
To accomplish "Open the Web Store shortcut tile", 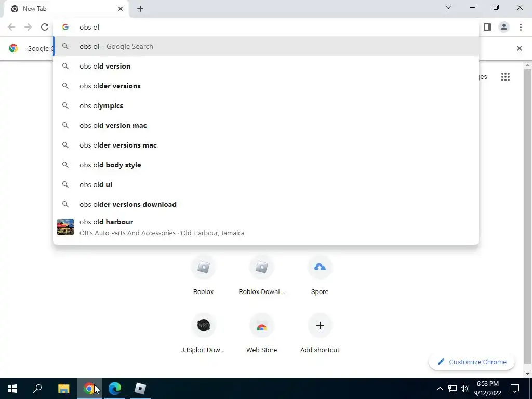I will point(262,334).
